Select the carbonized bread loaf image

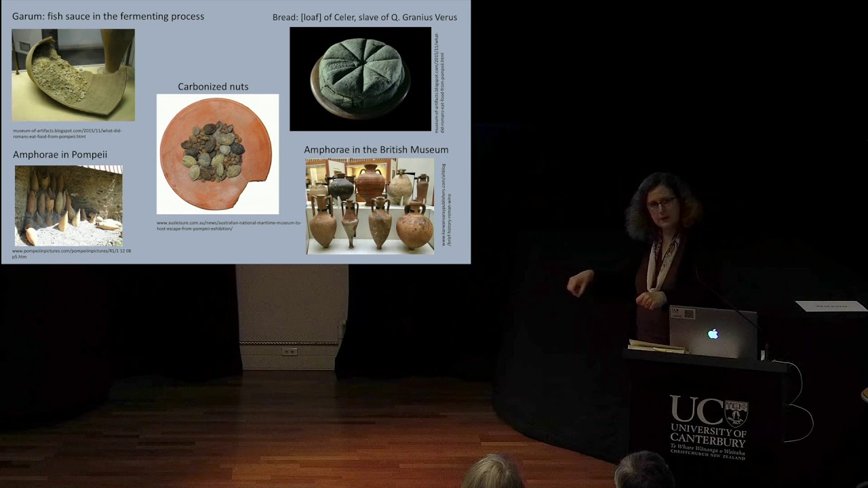click(360, 79)
